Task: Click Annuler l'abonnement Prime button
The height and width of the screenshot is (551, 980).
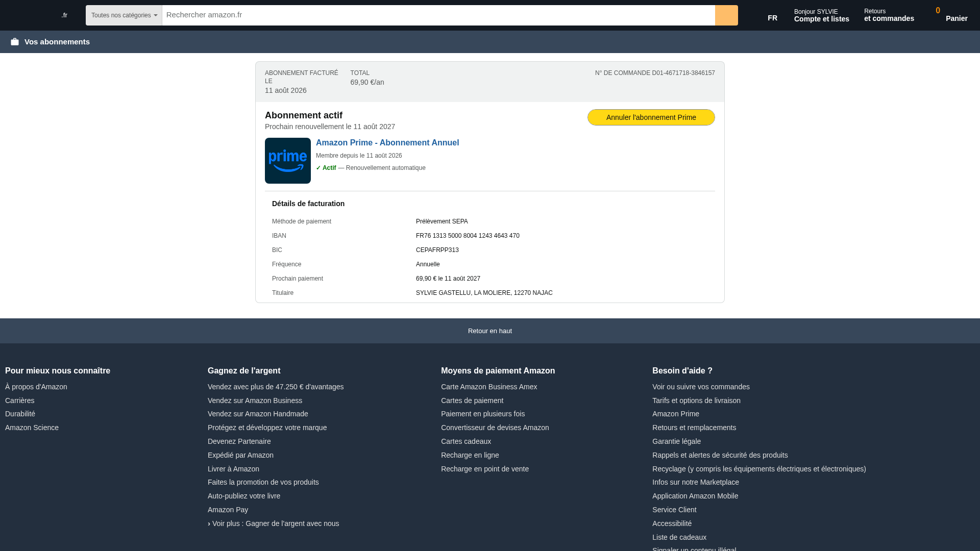Action: [x=651, y=117]
